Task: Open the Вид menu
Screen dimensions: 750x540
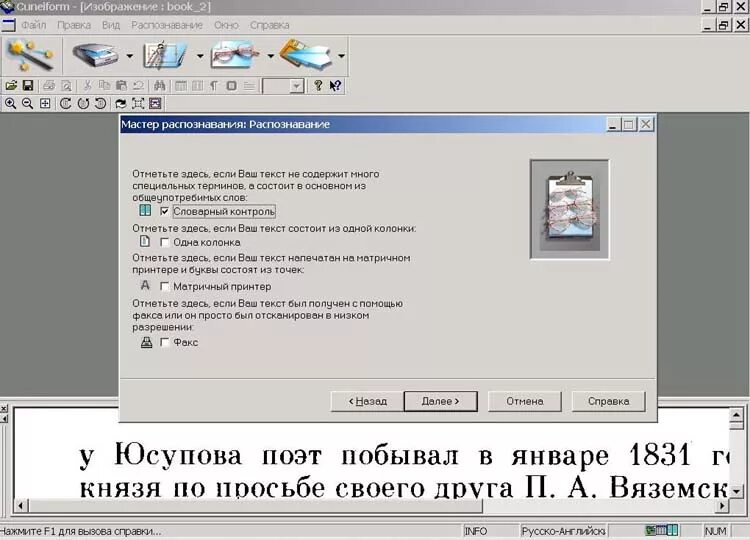Action: [x=110, y=25]
